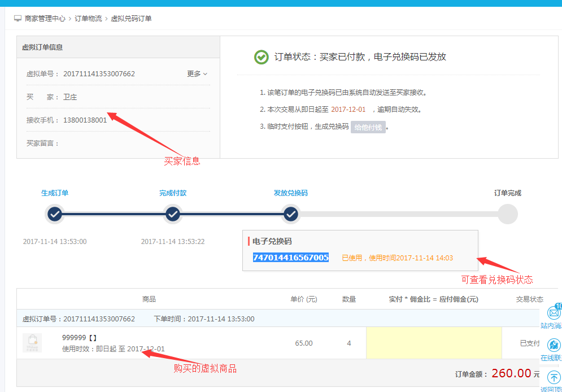Click the 交易状态 column header
Screen dimensions: 562x392
(x=529, y=299)
